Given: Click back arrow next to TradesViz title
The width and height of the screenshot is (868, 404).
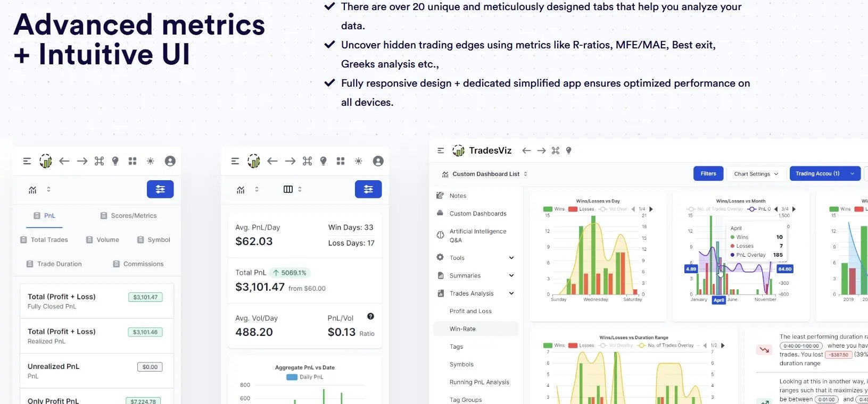Looking at the screenshot, I should (526, 150).
